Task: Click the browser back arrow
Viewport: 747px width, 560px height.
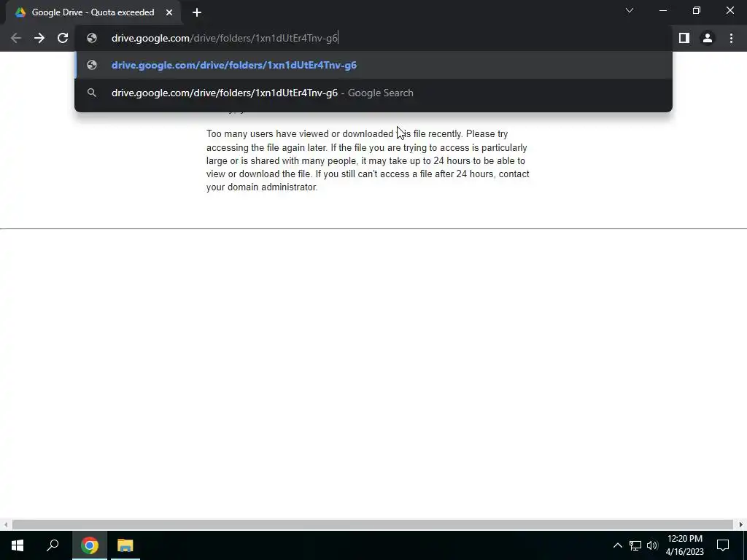Action: click(x=16, y=38)
